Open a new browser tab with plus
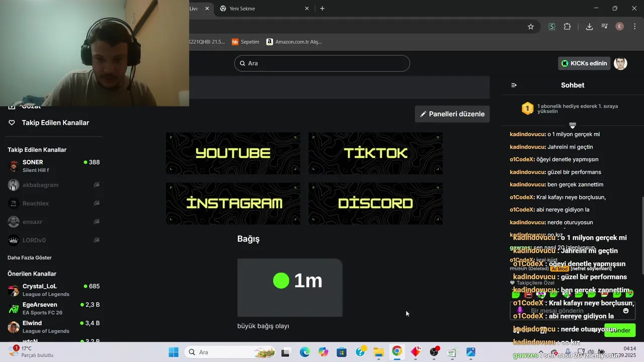The height and width of the screenshot is (362, 644). (323, 9)
